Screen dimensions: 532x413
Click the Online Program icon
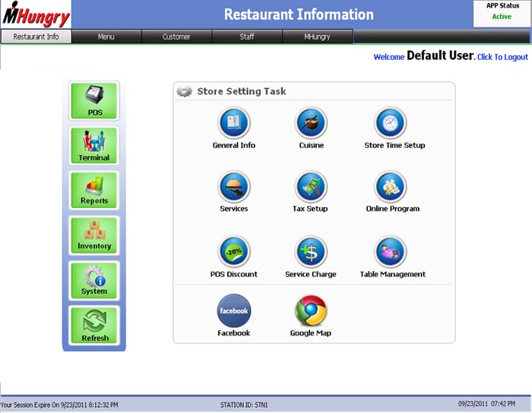391,187
